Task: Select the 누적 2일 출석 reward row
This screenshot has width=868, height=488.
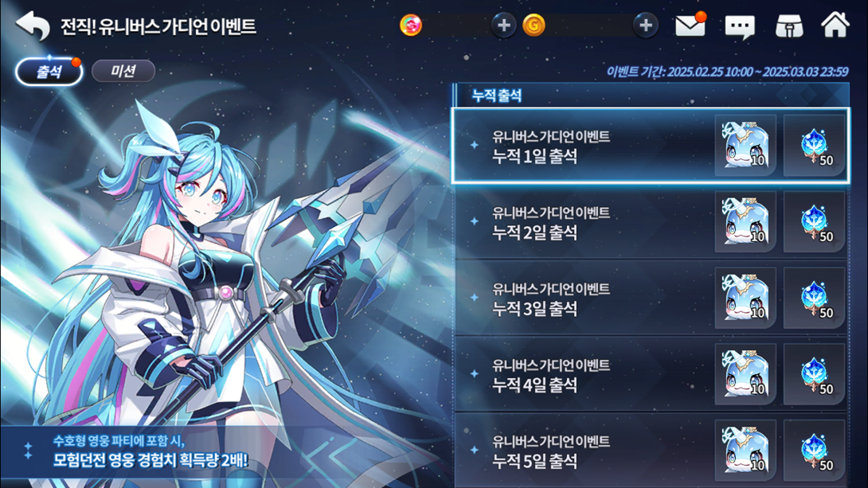Action: pos(651,222)
